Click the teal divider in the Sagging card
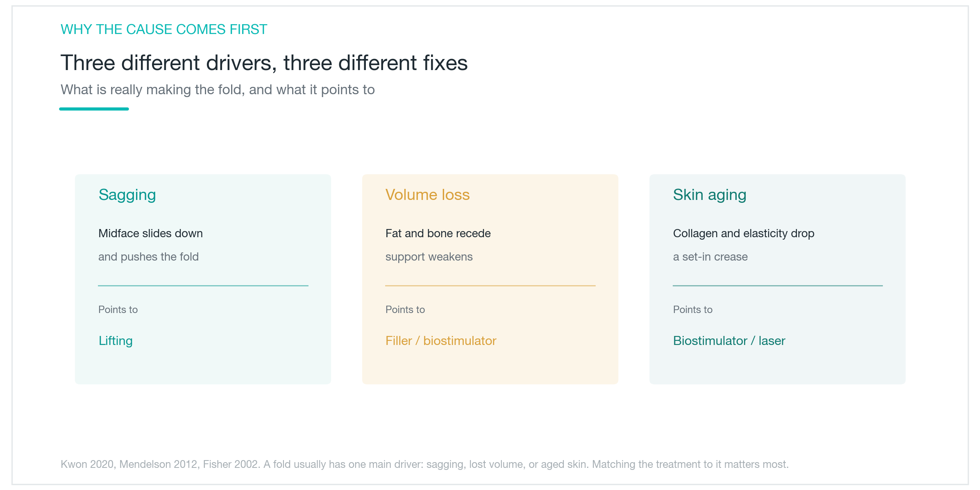Screen dimensions: 980x490 tap(203, 286)
